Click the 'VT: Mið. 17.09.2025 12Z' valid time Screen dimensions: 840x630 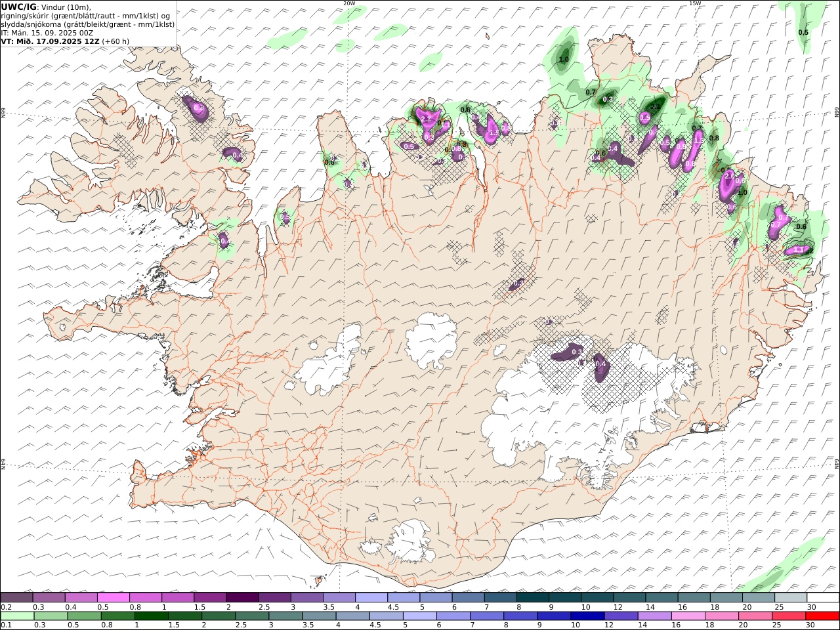49,41
